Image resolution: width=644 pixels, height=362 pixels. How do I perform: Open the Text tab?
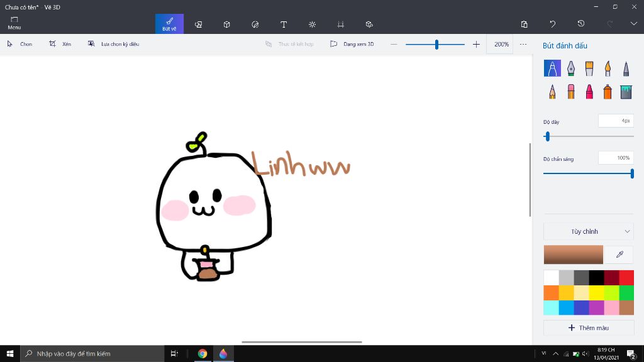(284, 25)
